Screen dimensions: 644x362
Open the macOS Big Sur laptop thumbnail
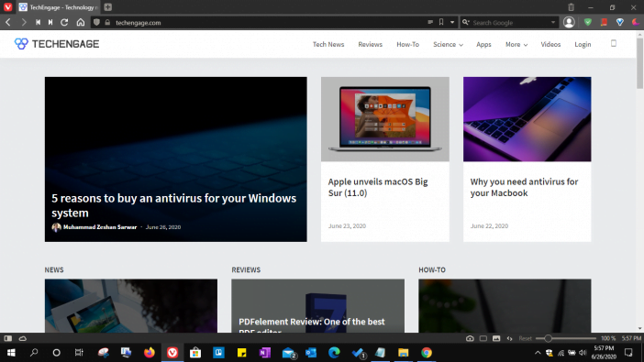(x=385, y=119)
